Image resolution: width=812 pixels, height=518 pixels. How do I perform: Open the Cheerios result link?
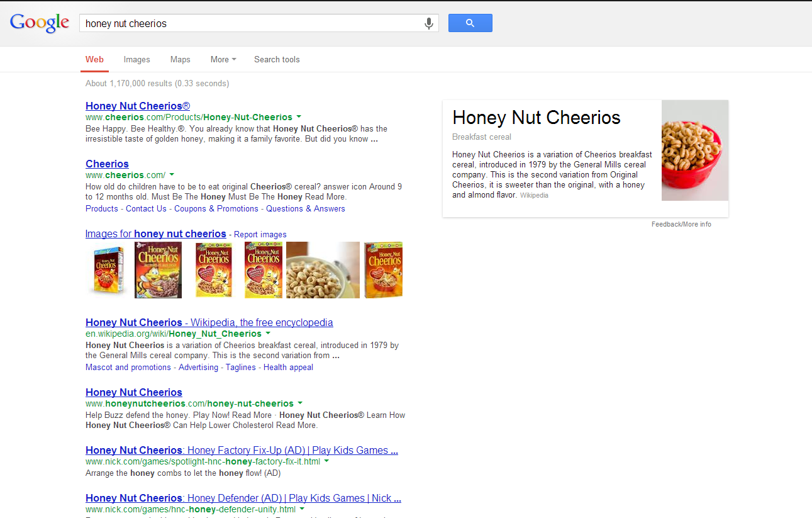pos(107,164)
